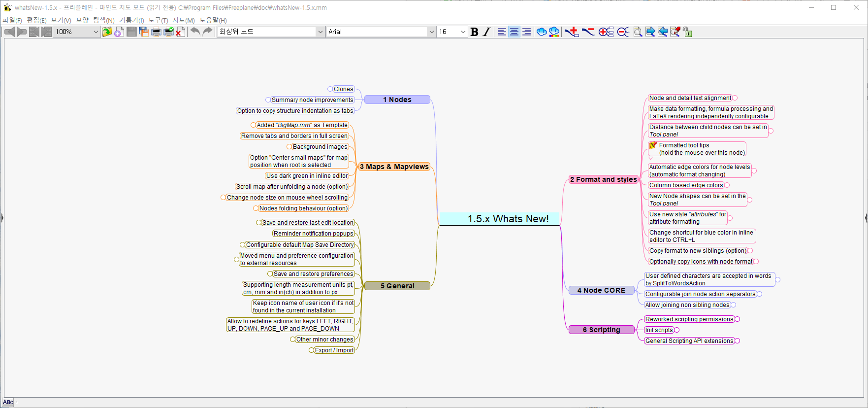Open the Find magnifier tool
The height and width of the screenshot is (408, 868).
click(x=638, y=32)
